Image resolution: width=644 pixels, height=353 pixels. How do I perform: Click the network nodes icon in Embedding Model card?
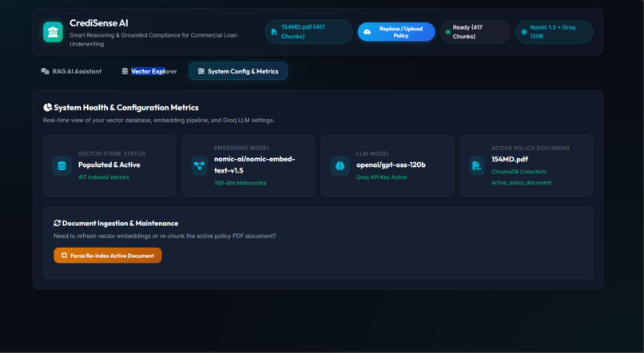[199, 166]
